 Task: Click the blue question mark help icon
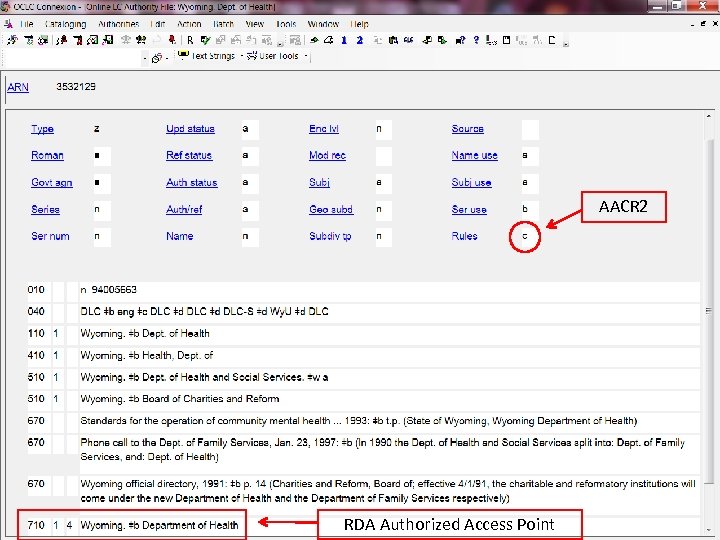[x=476, y=40]
